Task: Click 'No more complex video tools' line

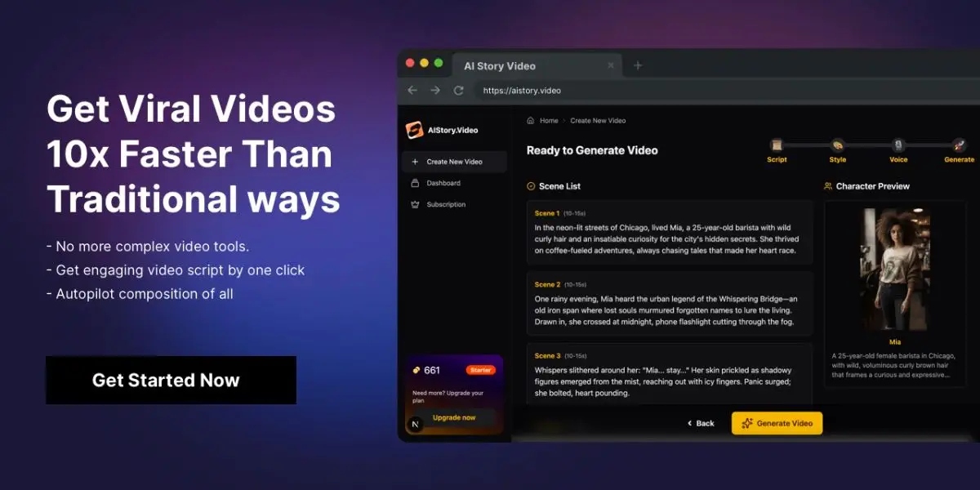Action: pyautogui.click(x=148, y=246)
